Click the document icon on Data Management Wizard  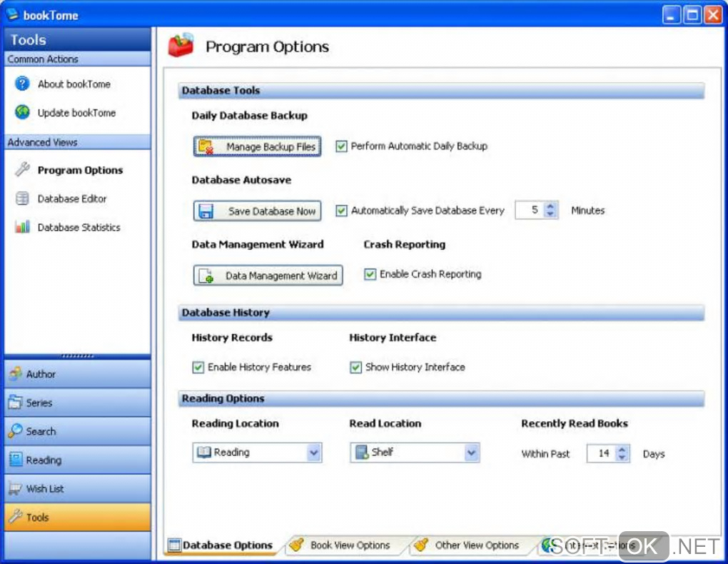coord(206,276)
